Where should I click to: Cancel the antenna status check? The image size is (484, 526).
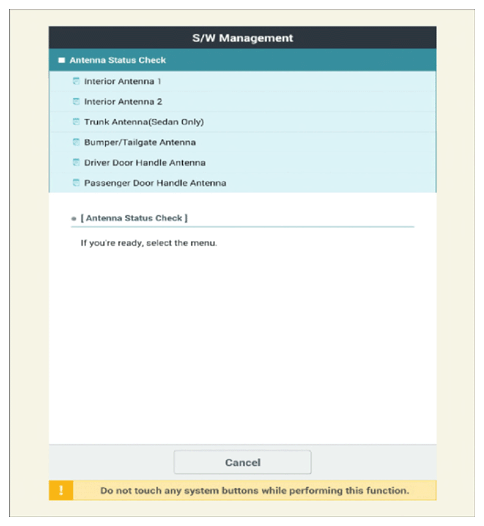pos(243,462)
